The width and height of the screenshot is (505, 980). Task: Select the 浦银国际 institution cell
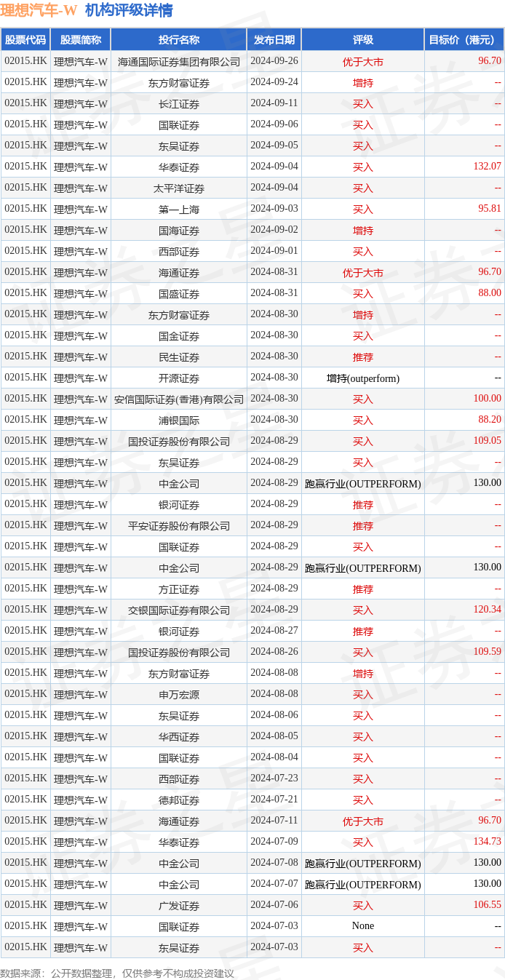[179, 421]
